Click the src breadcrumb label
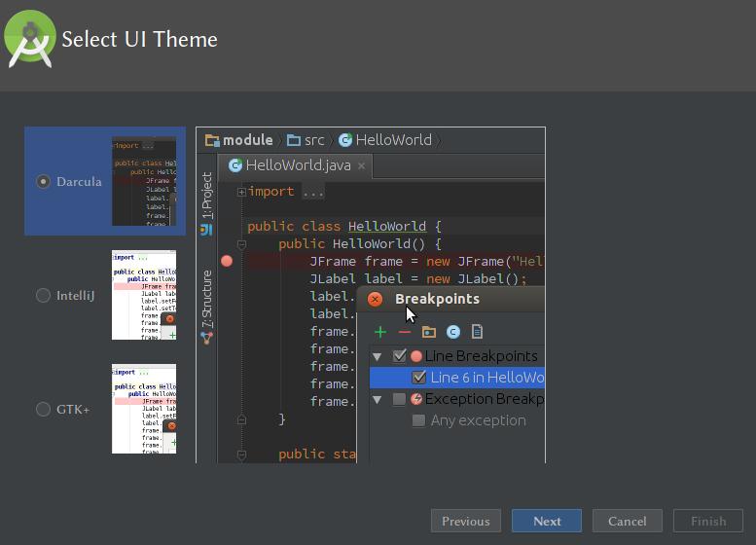The height and width of the screenshot is (545, 756). [x=314, y=140]
